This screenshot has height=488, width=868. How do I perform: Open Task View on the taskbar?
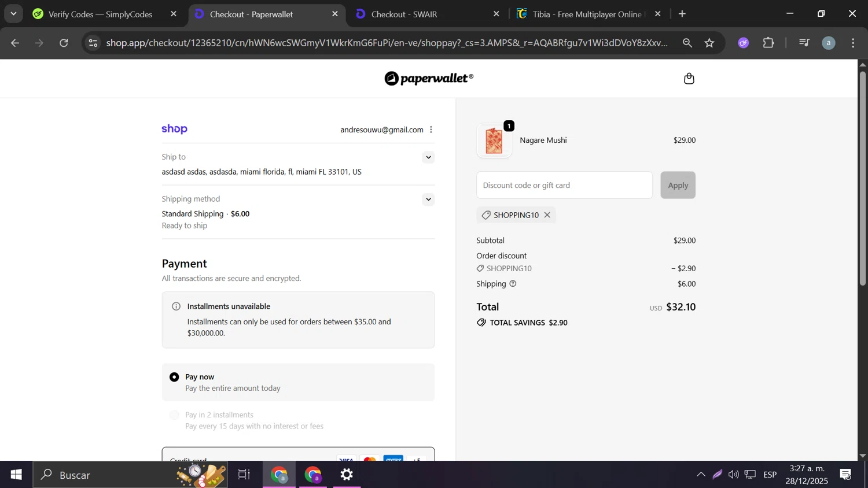(244, 475)
